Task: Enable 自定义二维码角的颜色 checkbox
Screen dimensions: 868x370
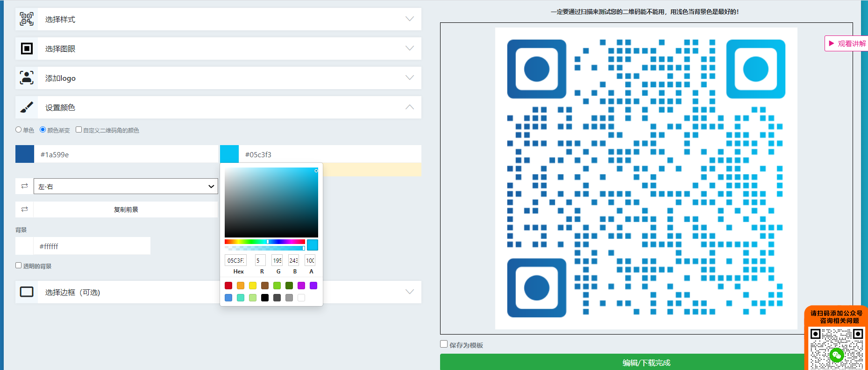Action: 78,130
